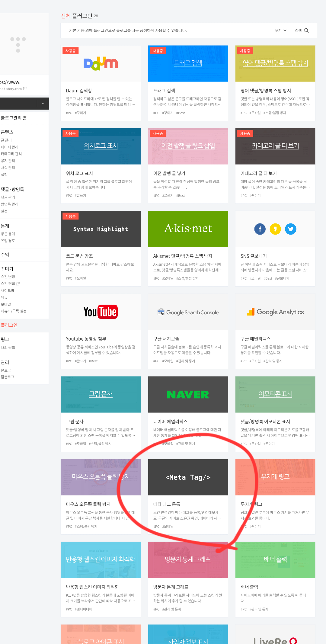Click Akismet 댓글/방명록 스팸 방지 title
This screenshot has width=326, height=644.
183,256
